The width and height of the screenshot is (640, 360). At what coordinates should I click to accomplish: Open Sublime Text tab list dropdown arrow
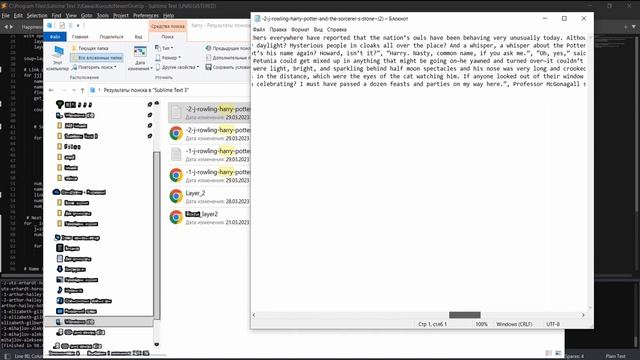pyautogui.click(x=633, y=27)
